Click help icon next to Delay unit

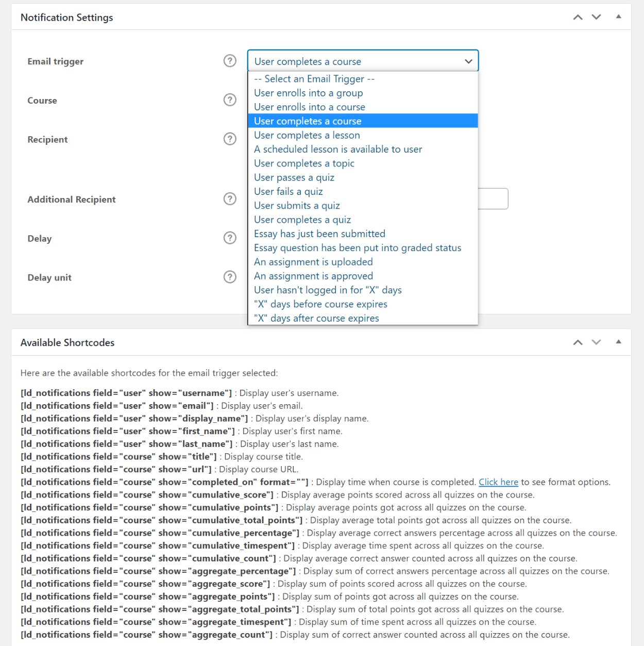click(x=230, y=277)
